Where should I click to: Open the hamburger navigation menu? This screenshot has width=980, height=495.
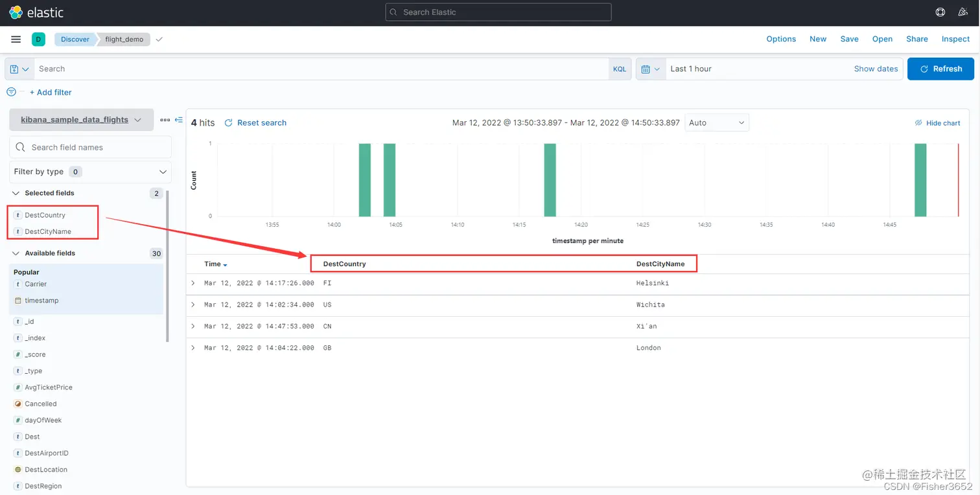(16, 40)
